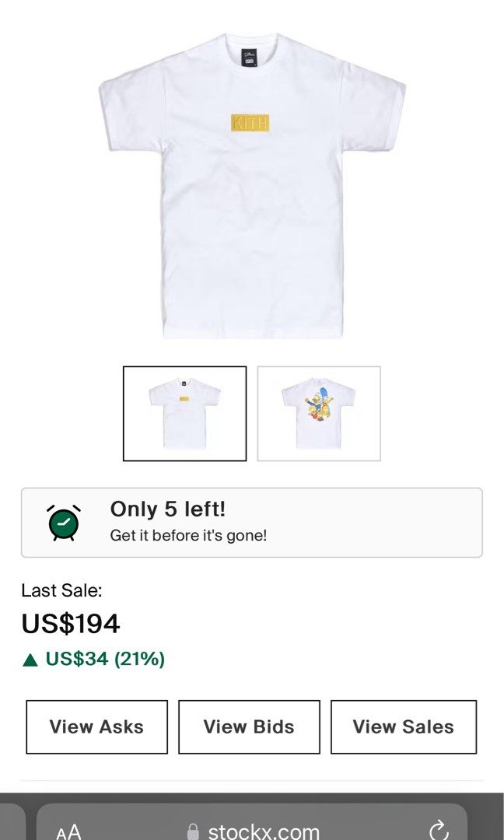The width and height of the screenshot is (504, 840).
Task: Tap the 'Last Sale:' label
Action: [x=61, y=590]
